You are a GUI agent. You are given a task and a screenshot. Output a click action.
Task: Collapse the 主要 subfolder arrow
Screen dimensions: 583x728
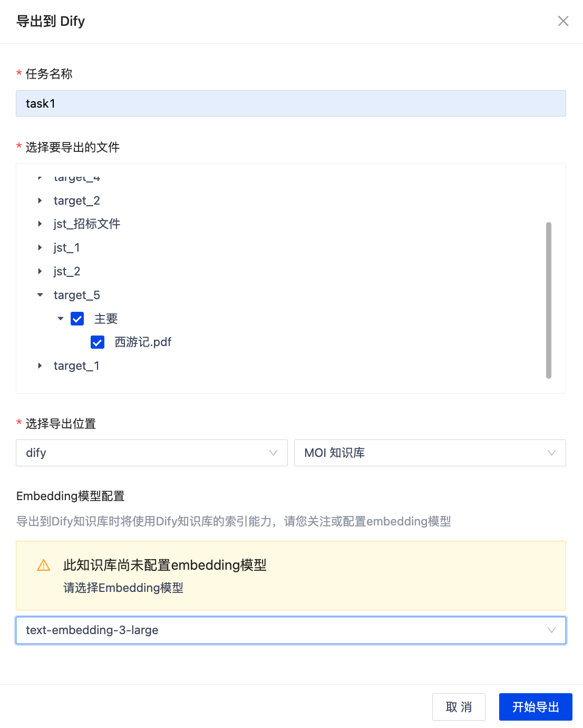[x=61, y=319]
